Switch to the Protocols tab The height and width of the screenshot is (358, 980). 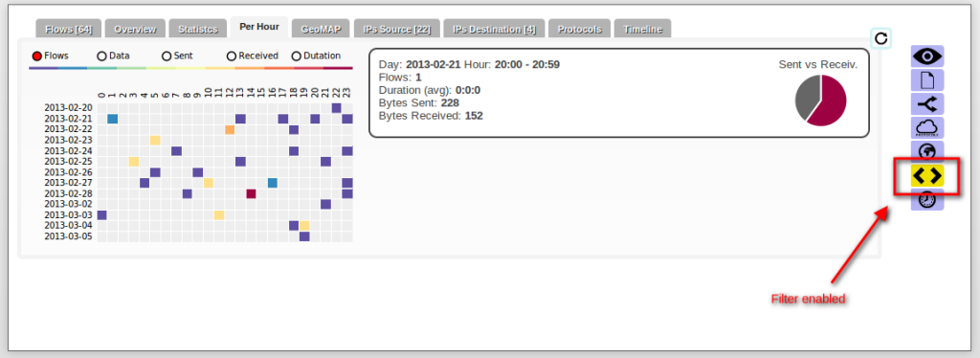[x=579, y=29]
